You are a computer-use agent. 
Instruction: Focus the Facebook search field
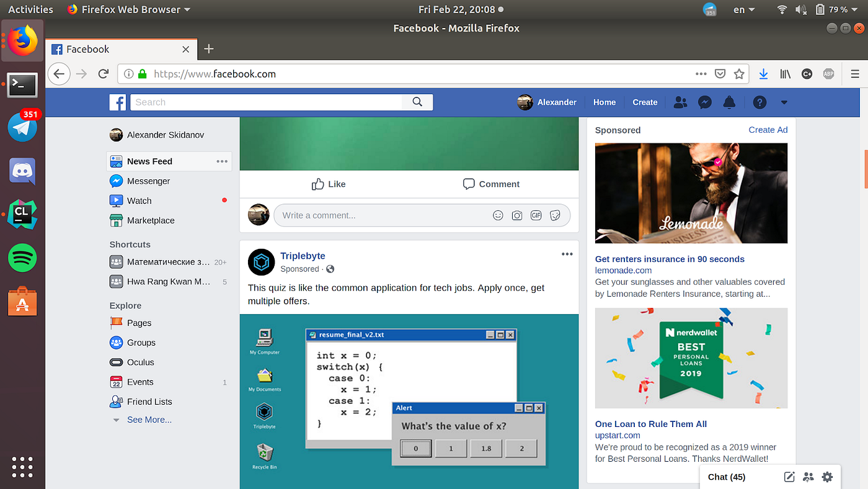pyautogui.click(x=266, y=102)
